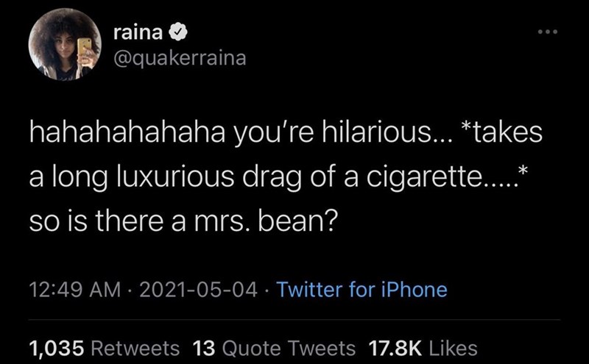Click the "Twitter for iPhone" source link

point(361,289)
